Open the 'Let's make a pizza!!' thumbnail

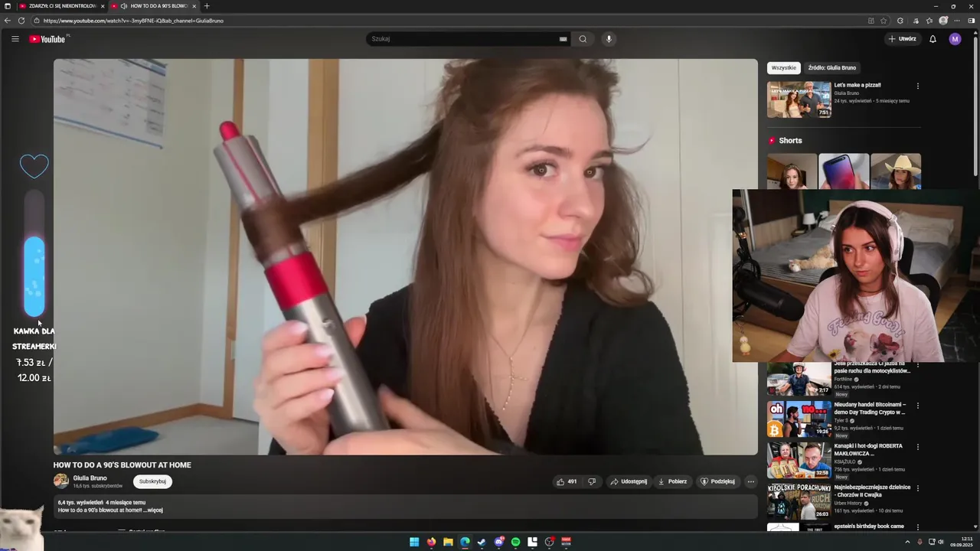(799, 99)
